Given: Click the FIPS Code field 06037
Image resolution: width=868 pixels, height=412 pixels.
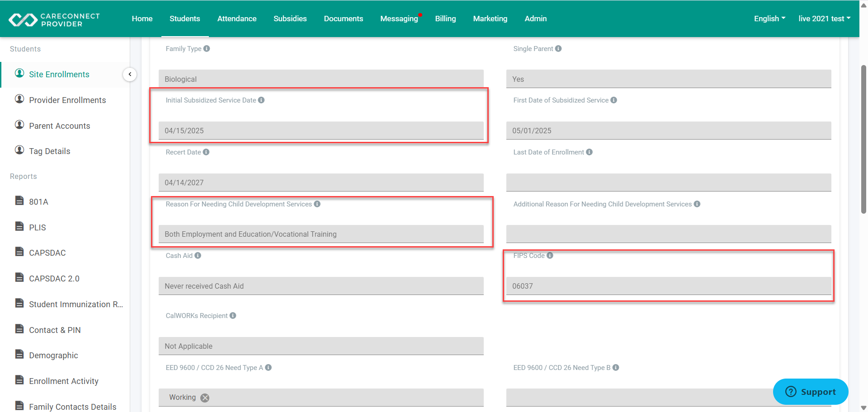Looking at the screenshot, I should tap(669, 286).
